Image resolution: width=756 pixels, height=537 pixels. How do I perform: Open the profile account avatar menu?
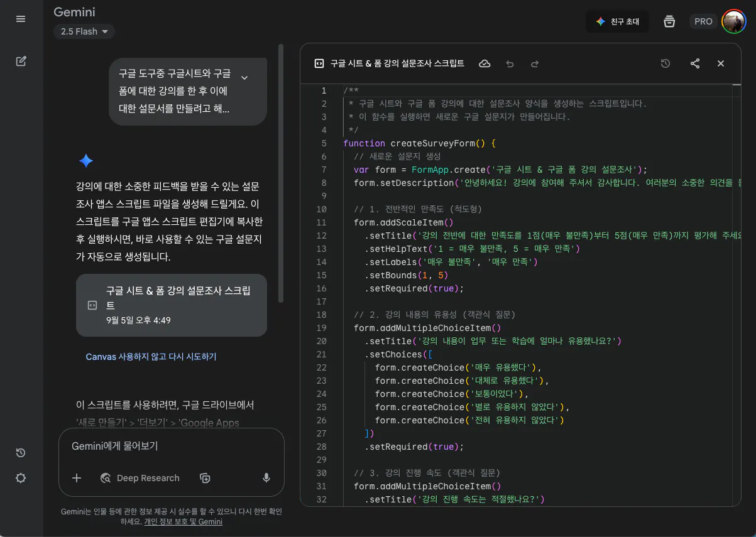pyautogui.click(x=733, y=21)
